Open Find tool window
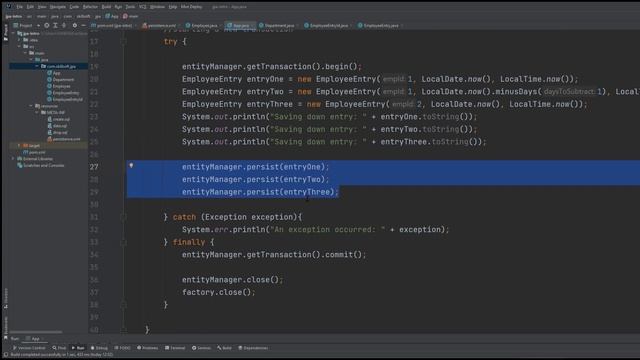The image size is (640, 360). 59,348
